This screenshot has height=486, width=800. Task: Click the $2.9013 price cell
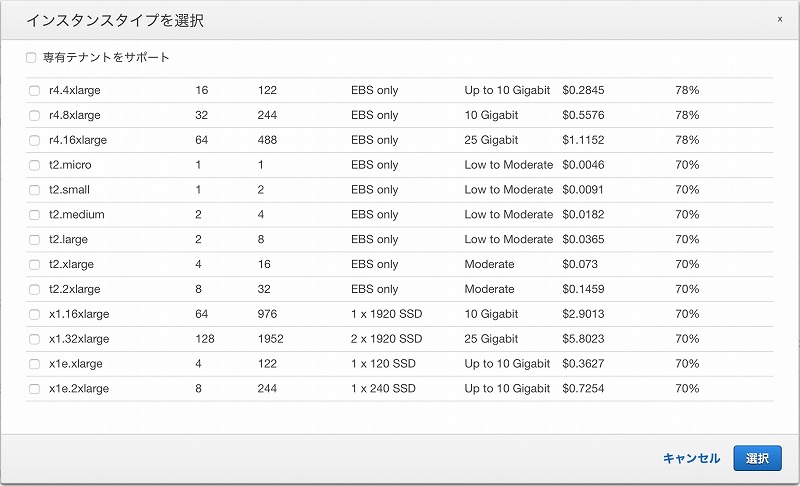coord(583,314)
